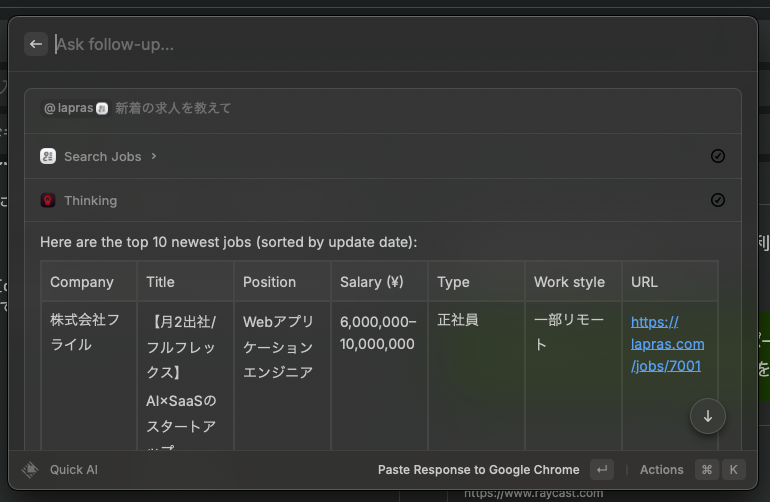Click the Raycast Quick AI icon
Viewport: 770px width, 502px height.
(30, 470)
